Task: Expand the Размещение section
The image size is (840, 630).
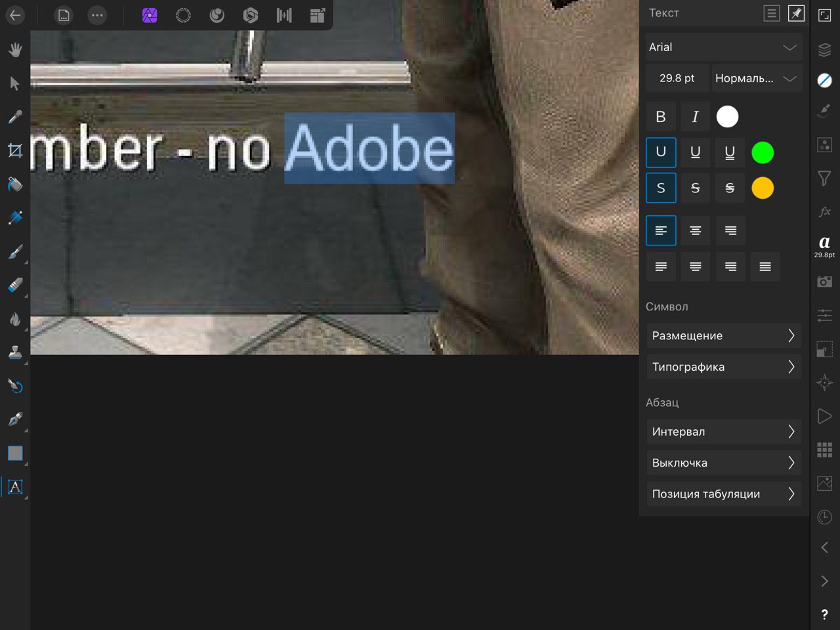Action: (724, 335)
